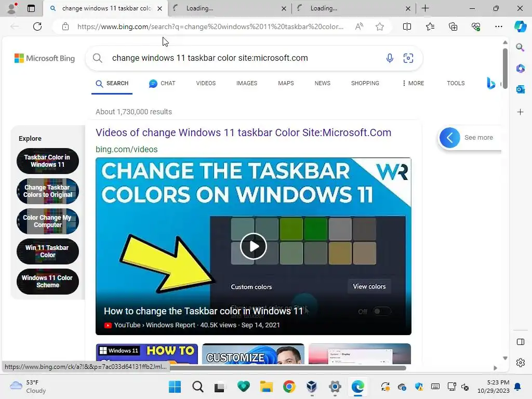Open a new browser tab
The image size is (532, 399).
[x=425, y=8]
